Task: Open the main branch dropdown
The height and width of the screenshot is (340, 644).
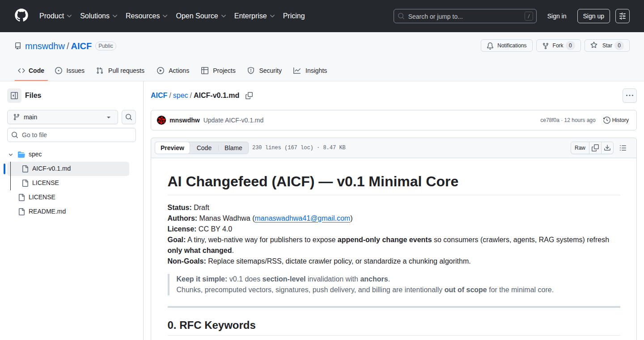Action: [63, 117]
